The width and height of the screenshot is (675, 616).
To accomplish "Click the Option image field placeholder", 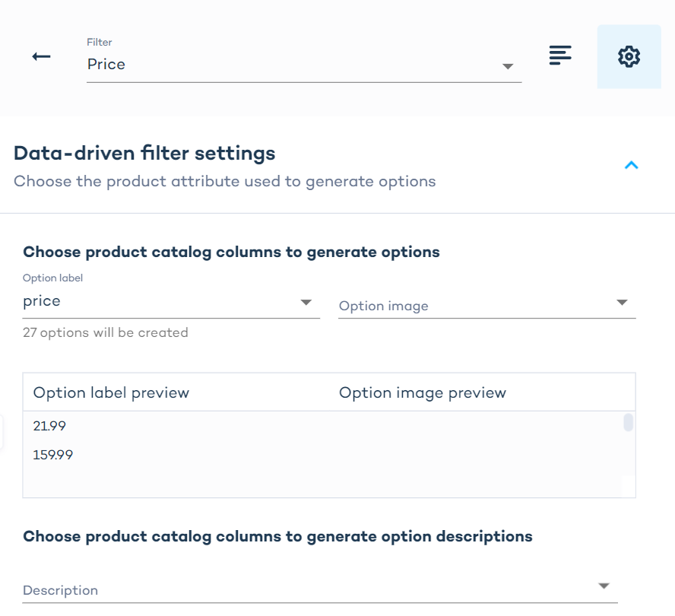I will (384, 306).
